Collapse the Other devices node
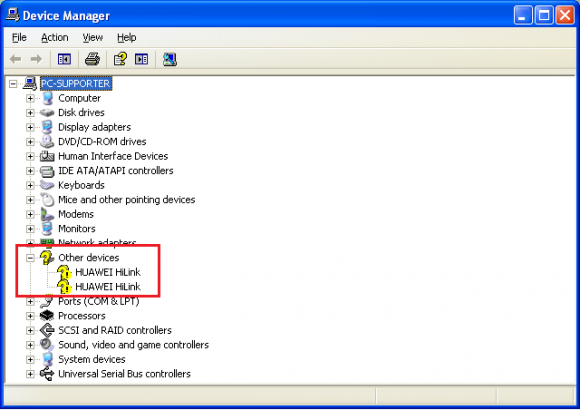Viewport: 580px width, 410px height. (x=30, y=258)
